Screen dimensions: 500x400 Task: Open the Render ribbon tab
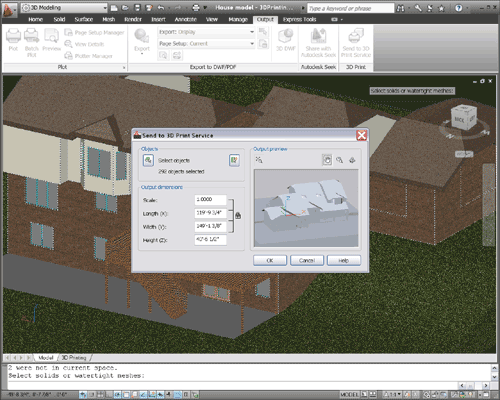[x=133, y=20]
